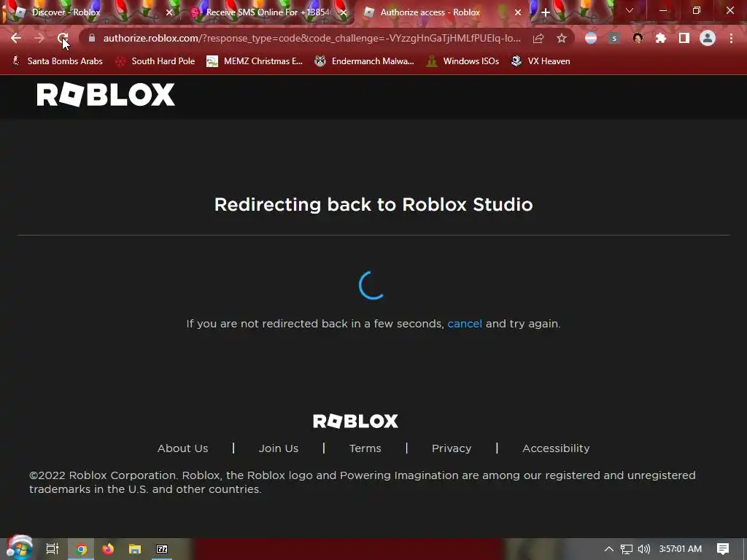Image resolution: width=747 pixels, height=560 pixels.
Task: Open the striped flag extension icon
Action: point(591,38)
